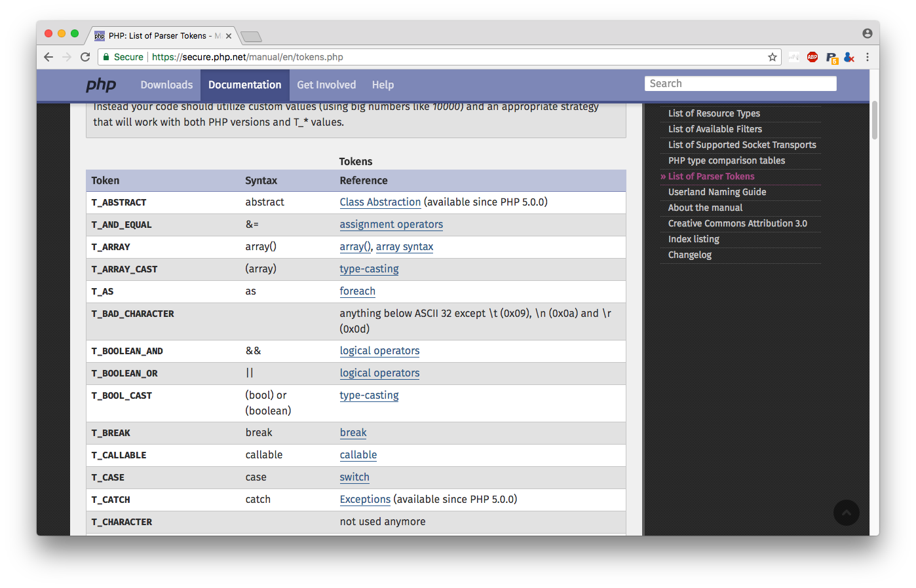Click the scroll-to-top round arrow button
Viewport: 916px width, 588px height.
point(847,513)
